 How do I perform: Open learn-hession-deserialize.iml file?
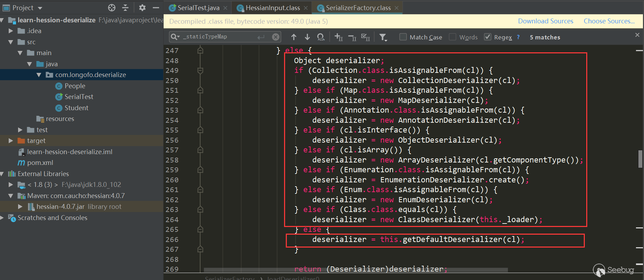(x=70, y=152)
